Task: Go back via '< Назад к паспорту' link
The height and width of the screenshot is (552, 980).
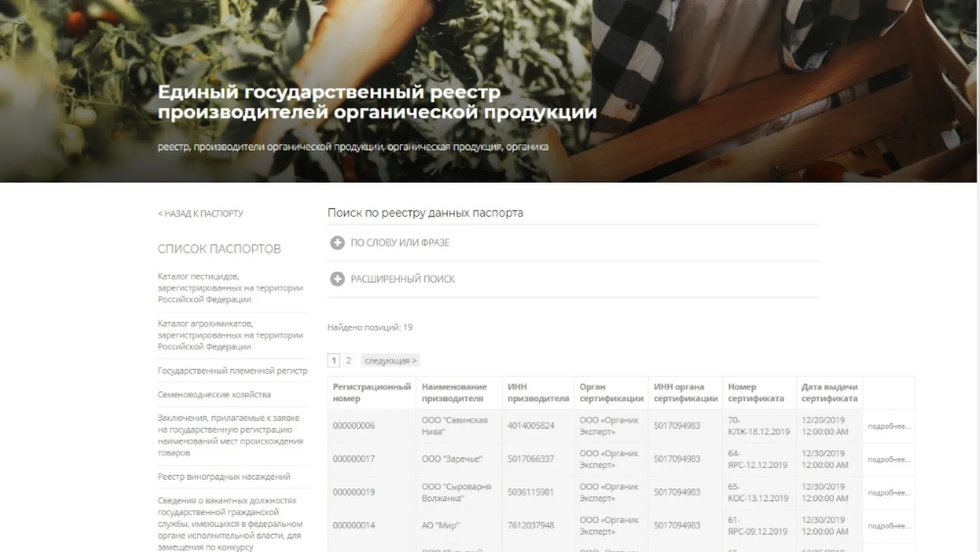Action: click(201, 213)
